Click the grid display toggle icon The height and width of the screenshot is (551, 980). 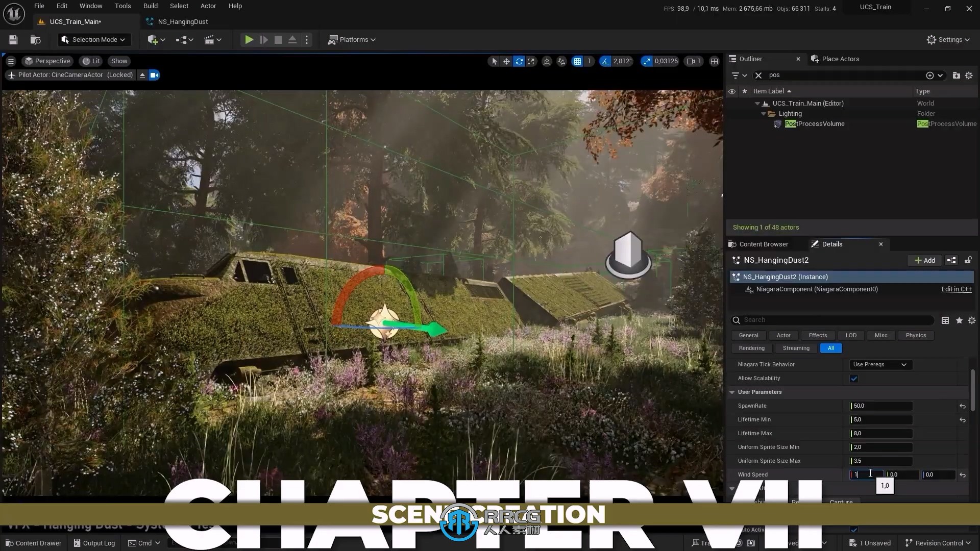pyautogui.click(x=577, y=61)
